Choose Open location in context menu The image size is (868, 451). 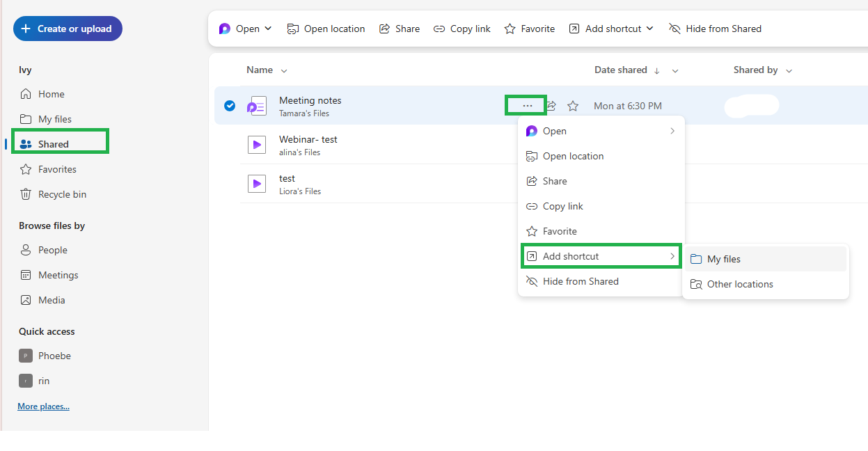601,156
